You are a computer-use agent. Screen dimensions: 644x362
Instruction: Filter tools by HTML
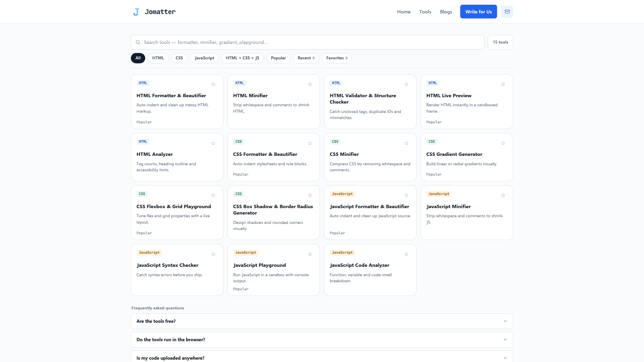pyautogui.click(x=158, y=58)
